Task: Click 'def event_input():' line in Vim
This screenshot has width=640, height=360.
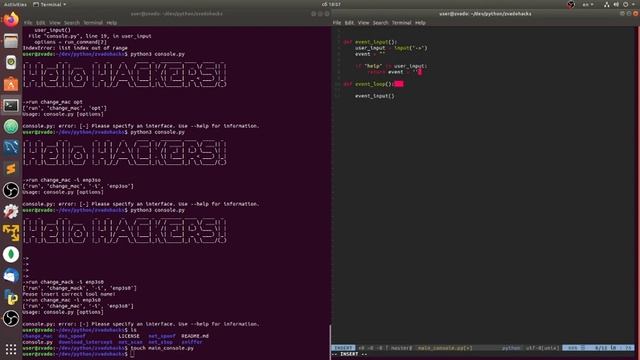Action: [x=370, y=42]
